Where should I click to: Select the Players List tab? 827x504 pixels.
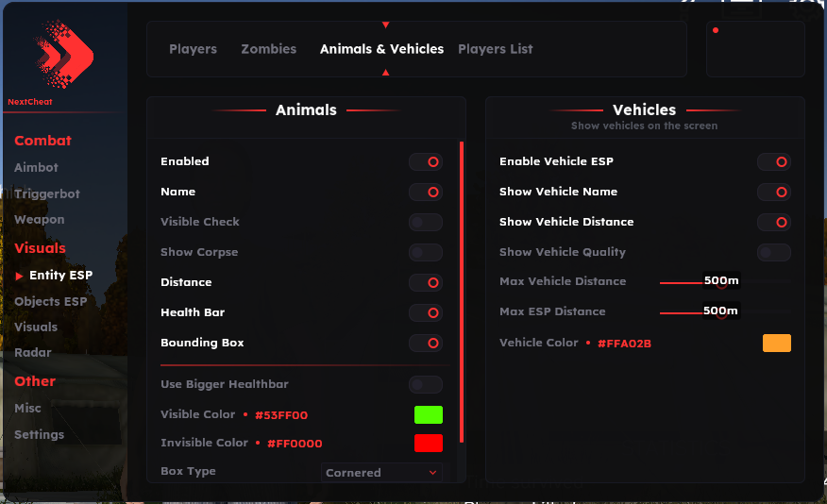tap(496, 49)
